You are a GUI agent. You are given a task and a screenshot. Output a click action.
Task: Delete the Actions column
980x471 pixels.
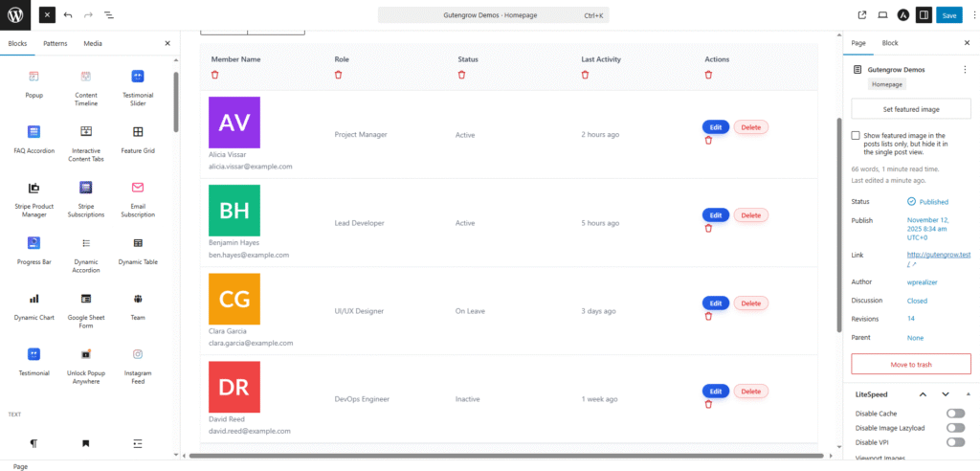[x=709, y=75]
